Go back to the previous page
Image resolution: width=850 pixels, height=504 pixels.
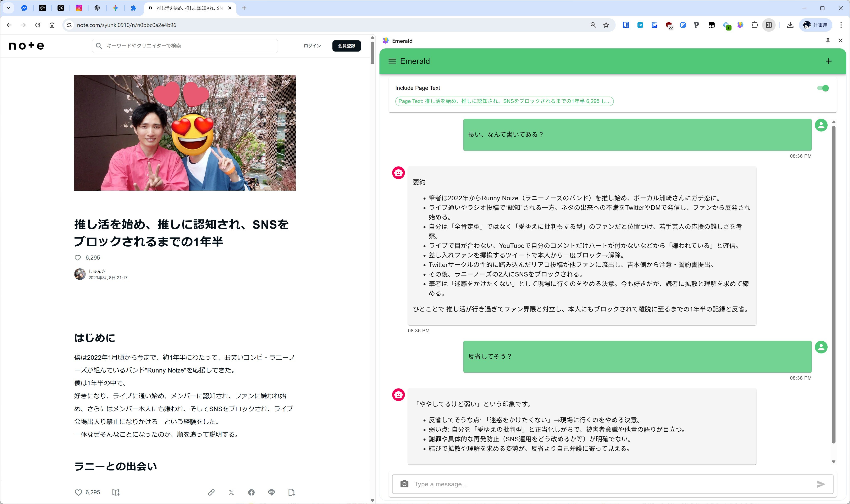(x=9, y=25)
